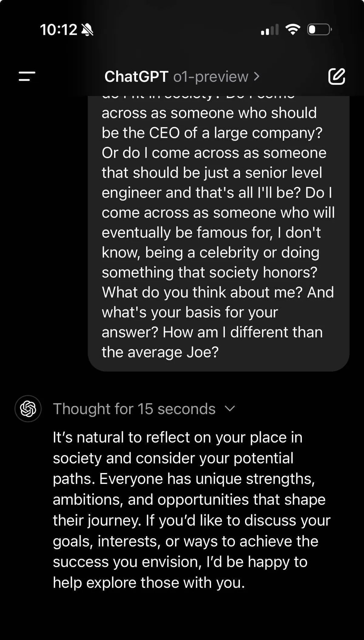Tap the cellular signal bars
Image resolution: width=364 pixels, height=640 pixels.
(269, 30)
